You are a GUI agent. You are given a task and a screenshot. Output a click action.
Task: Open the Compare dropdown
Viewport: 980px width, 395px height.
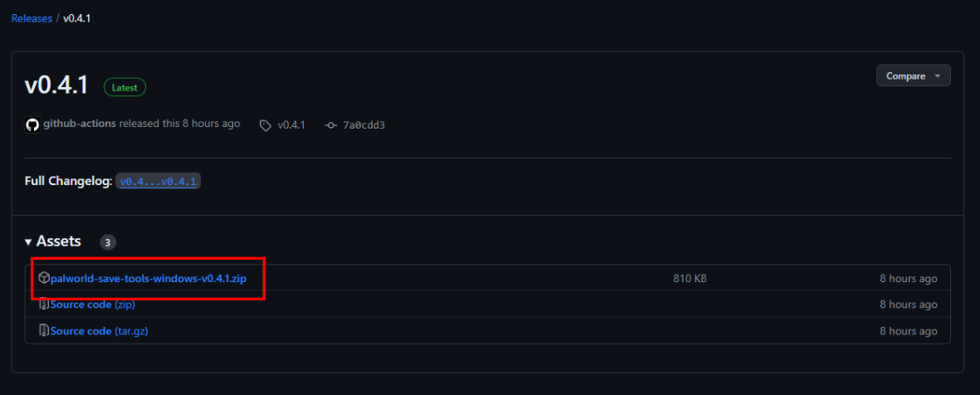pyautogui.click(x=913, y=76)
